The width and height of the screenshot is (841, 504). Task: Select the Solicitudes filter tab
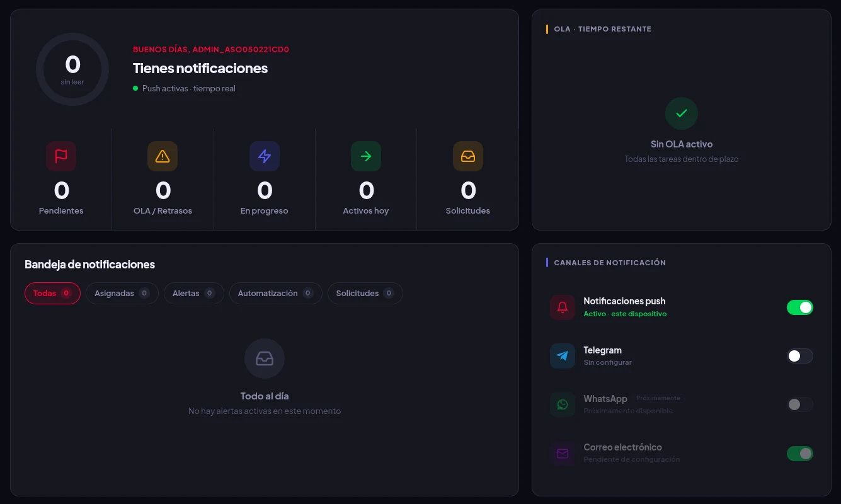(x=365, y=293)
